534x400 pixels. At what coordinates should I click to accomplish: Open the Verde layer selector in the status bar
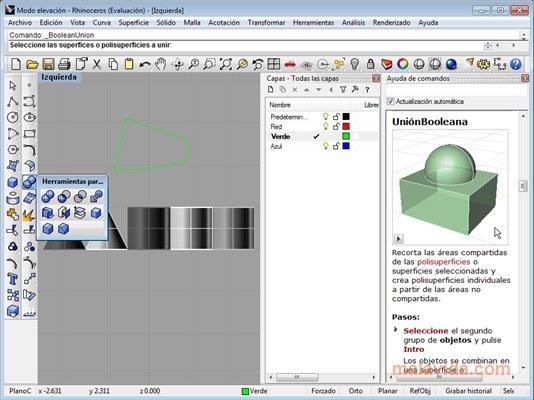pos(255,391)
